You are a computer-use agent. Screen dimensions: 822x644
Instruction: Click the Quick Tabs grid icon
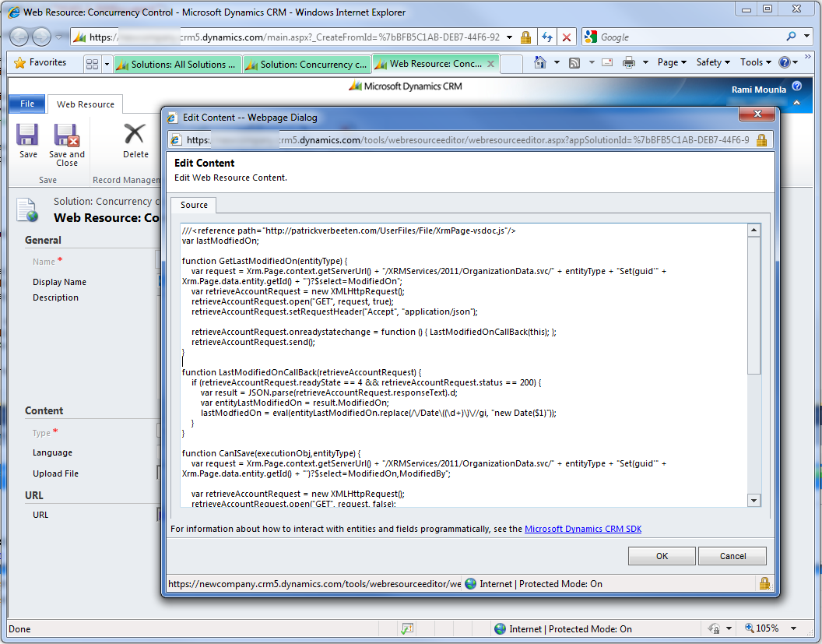tap(93, 64)
